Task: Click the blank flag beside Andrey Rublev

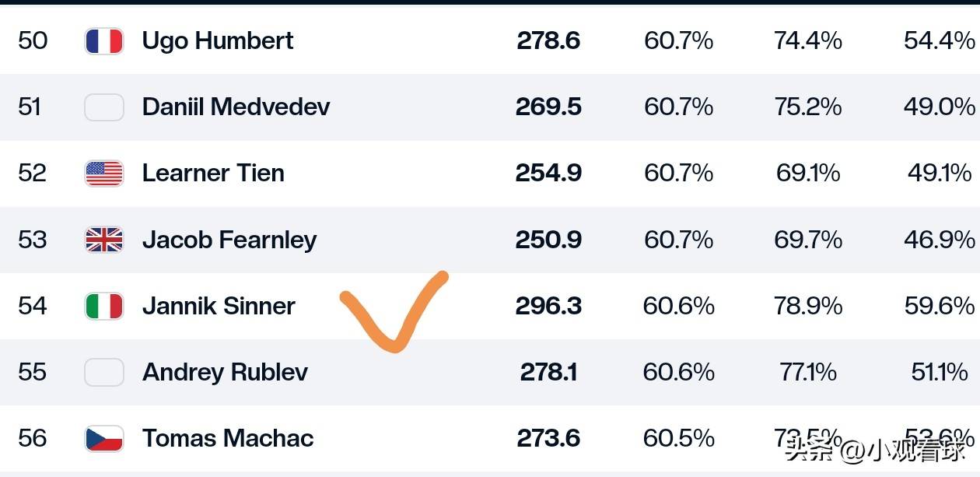Action: tap(104, 372)
